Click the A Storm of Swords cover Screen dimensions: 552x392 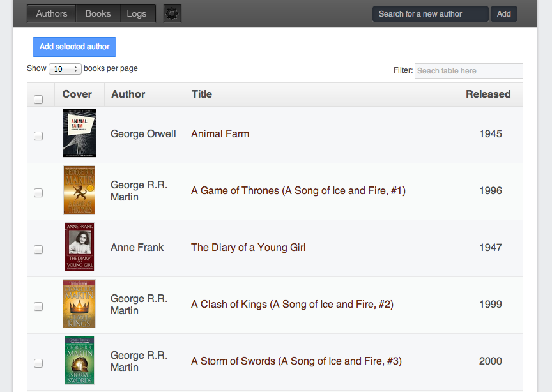pyautogui.click(x=79, y=361)
